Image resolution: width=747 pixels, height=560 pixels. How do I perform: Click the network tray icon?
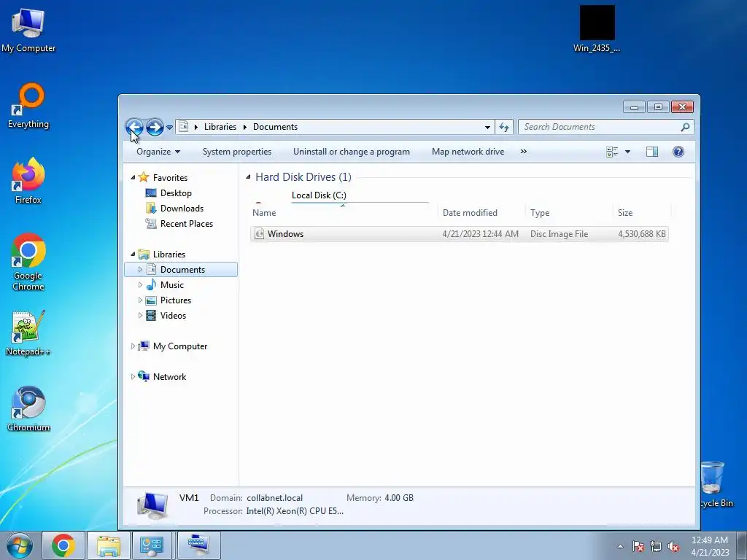656,546
